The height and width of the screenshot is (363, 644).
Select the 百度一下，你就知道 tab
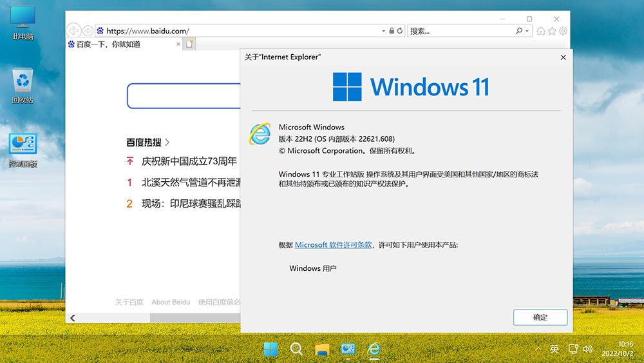pyautogui.click(x=124, y=44)
